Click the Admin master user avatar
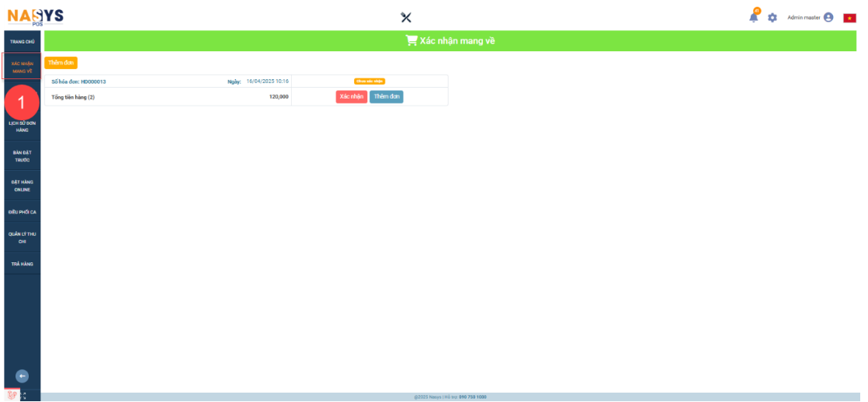 (828, 18)
